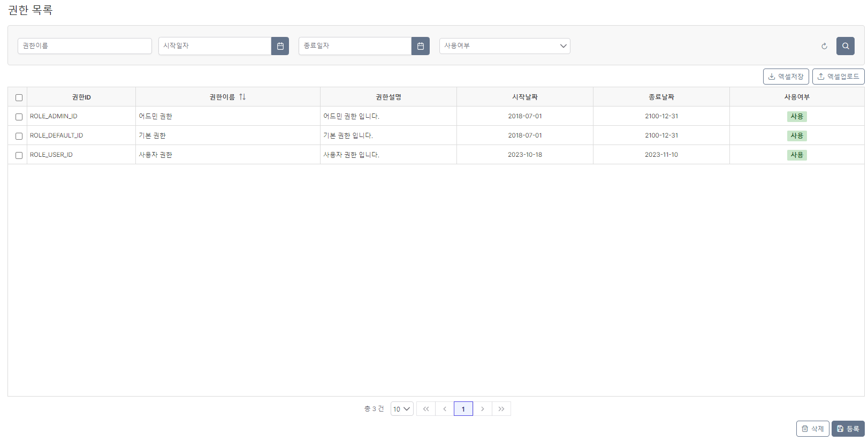Click the 엑셀업로드 button
Image resolution: width=868 pixels, height=441 pixels.
[838, 77]
